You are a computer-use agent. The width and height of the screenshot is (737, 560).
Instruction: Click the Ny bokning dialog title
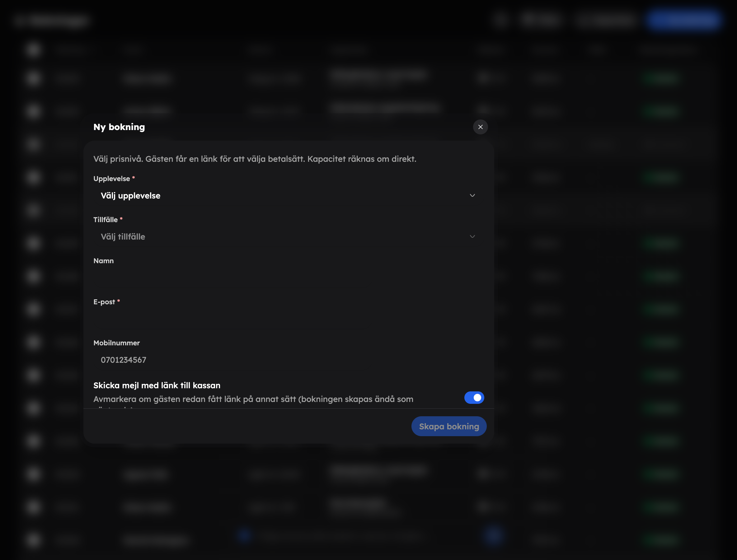pyautogui.click(x=119, y=127)
